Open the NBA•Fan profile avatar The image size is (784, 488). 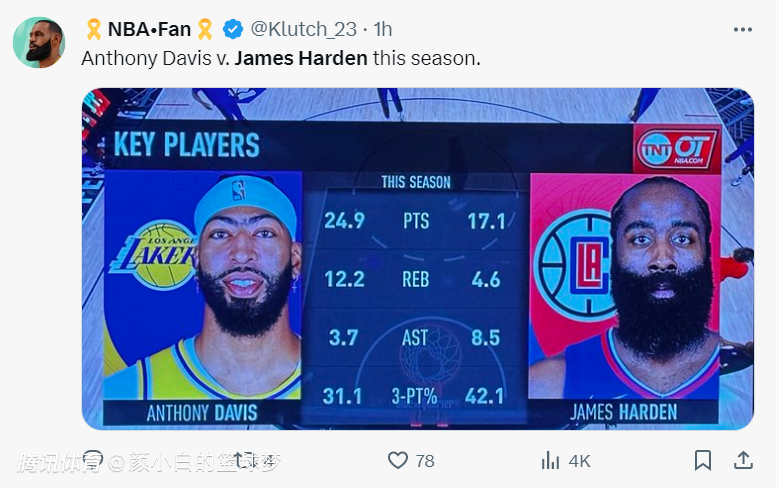click(38, 42)
